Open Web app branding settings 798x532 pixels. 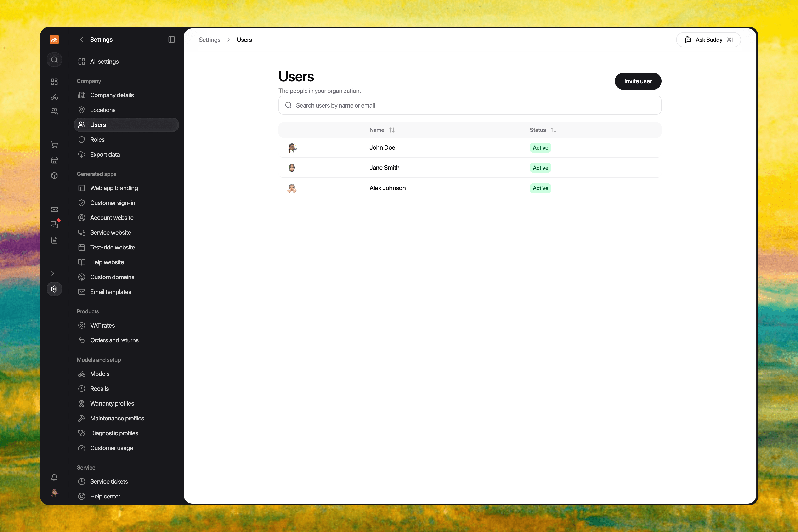(126, 188)
